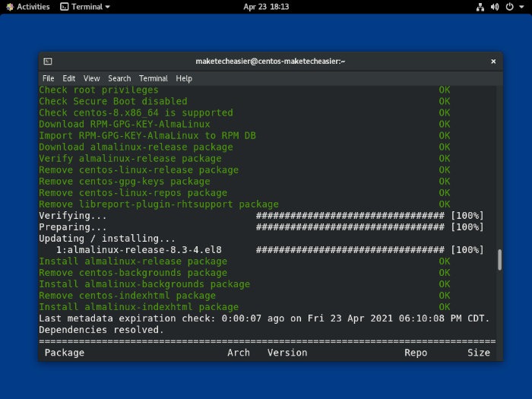
Task: Click the 'Preparing...' text
Action: pos(73,227)
